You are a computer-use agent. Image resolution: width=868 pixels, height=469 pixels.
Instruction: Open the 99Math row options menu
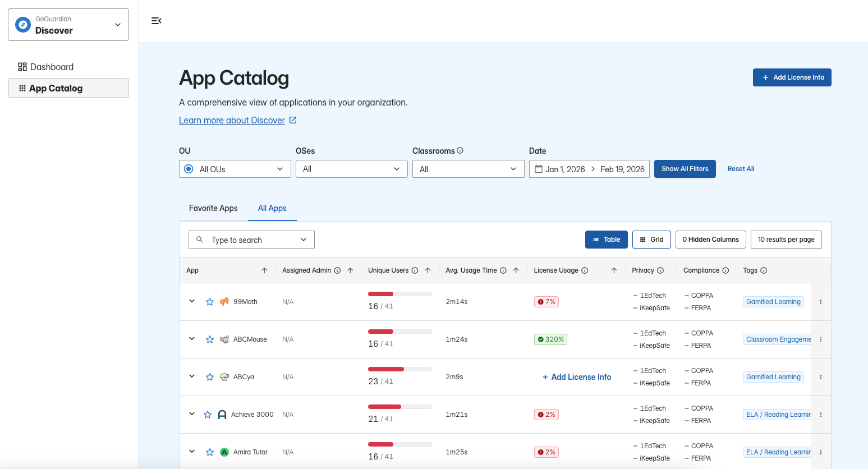click(821, 302)
